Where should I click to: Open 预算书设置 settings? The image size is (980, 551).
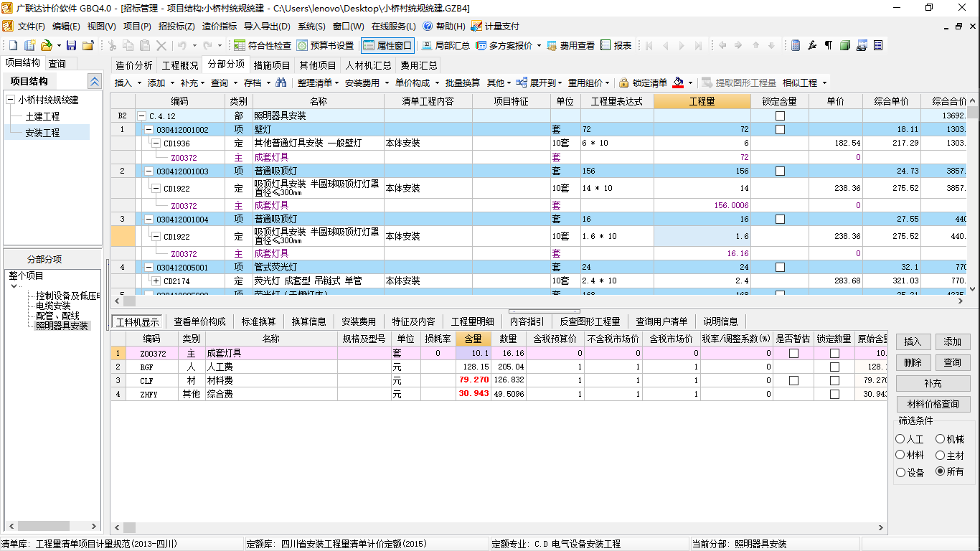tap(325, 45)
